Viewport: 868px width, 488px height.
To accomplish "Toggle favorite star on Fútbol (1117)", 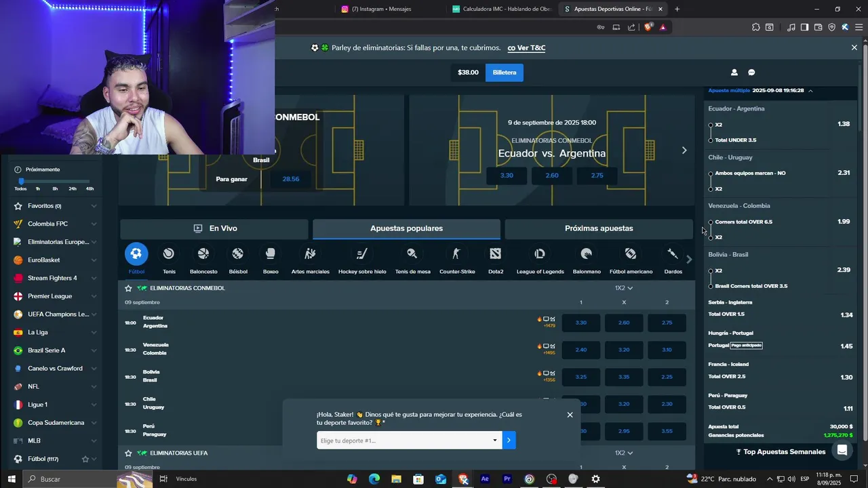I will click(x=85, y=459).
